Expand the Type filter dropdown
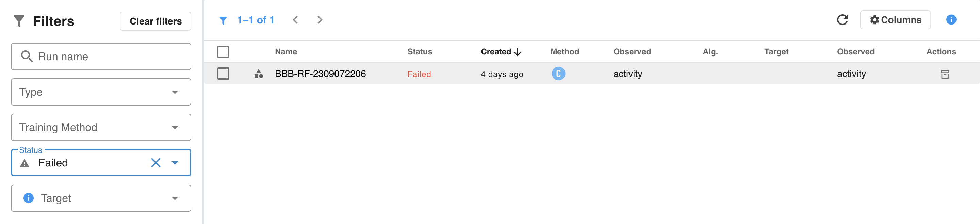This screenshot has width=980, height=224. point(175,92)
